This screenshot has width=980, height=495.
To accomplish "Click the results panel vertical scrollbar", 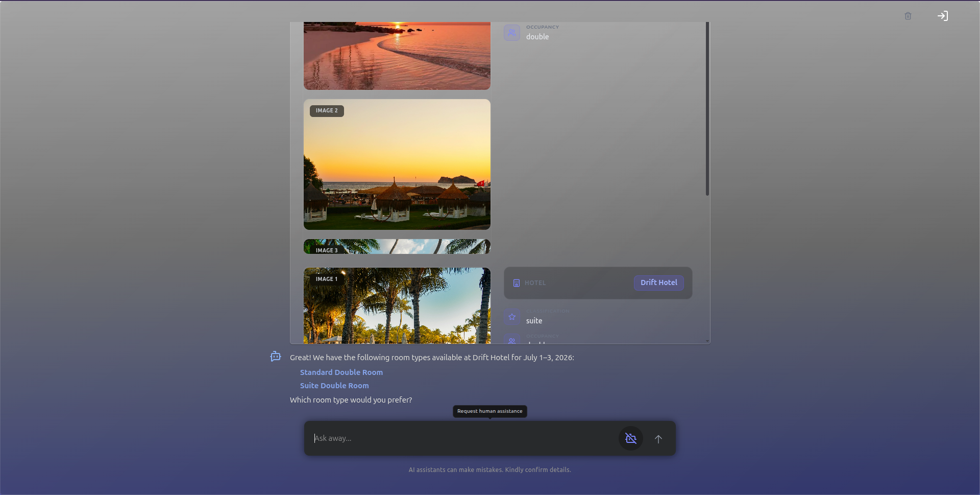I will coord(707,108).
